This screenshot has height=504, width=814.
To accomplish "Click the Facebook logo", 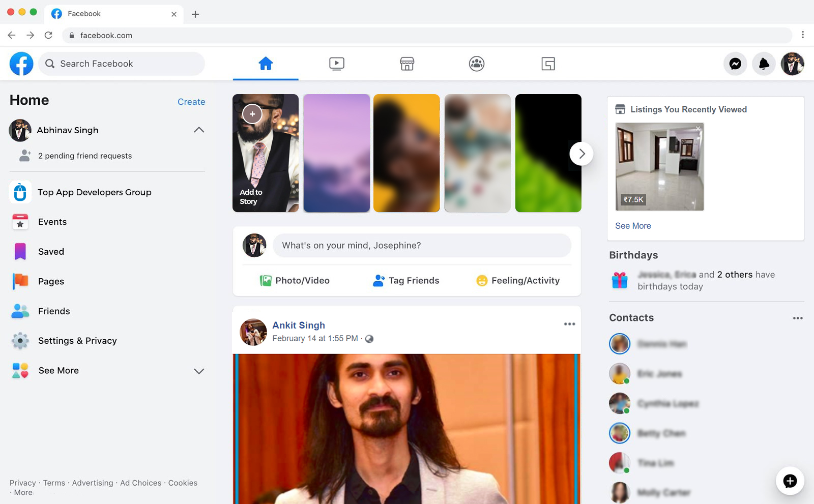I will point(21,64).
